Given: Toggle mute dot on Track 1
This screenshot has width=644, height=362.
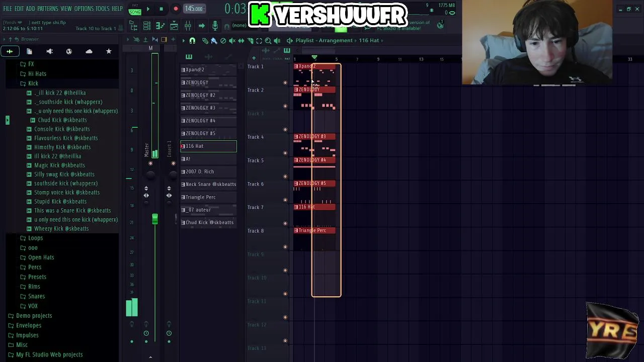Looking at the screenshot, I should point(285,83).
